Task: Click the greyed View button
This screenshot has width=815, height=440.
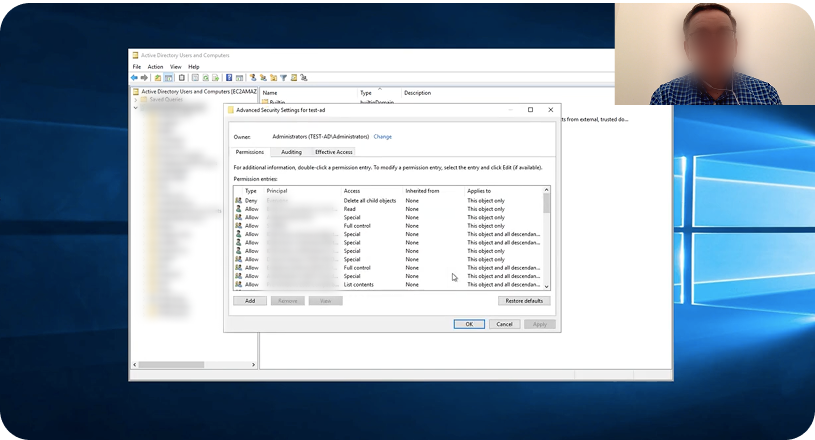Action: coord(325,301)
